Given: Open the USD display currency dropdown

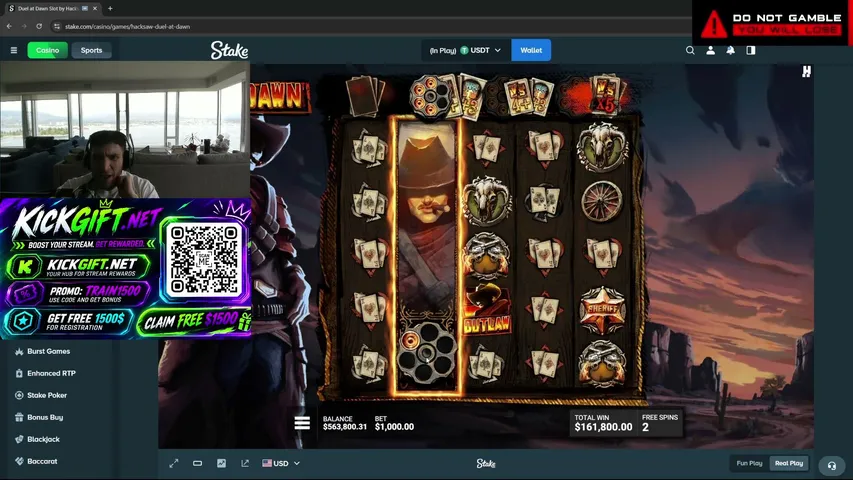Looking at the screenshot, I should pos(281,463).
